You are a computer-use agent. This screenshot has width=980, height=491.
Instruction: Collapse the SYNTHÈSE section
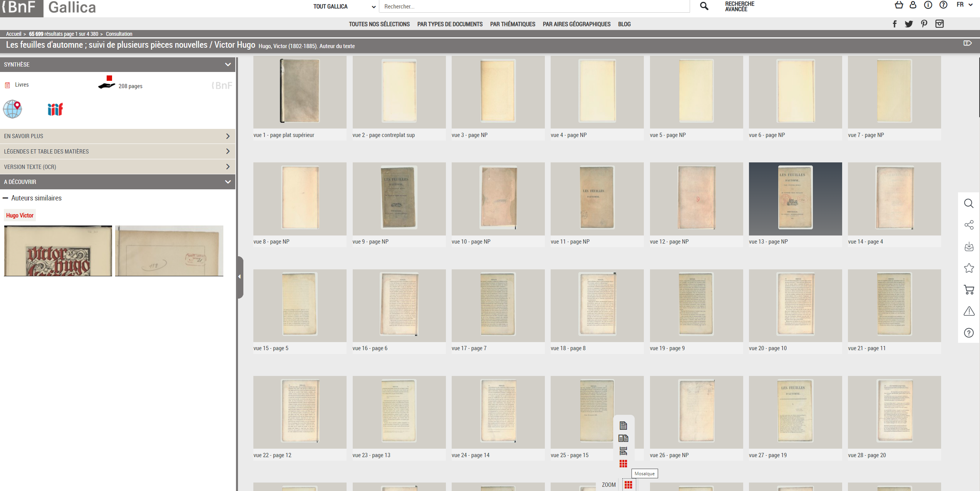point(117,65)
